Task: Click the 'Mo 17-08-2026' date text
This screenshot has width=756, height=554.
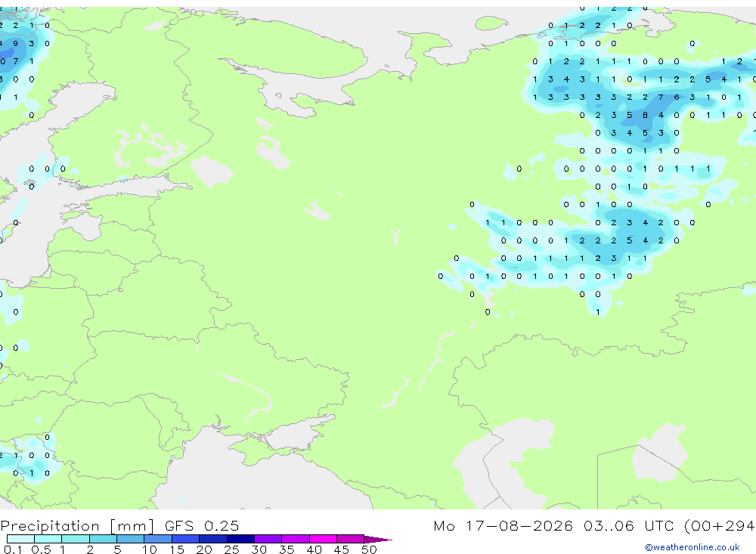Action: pos(503,525)
